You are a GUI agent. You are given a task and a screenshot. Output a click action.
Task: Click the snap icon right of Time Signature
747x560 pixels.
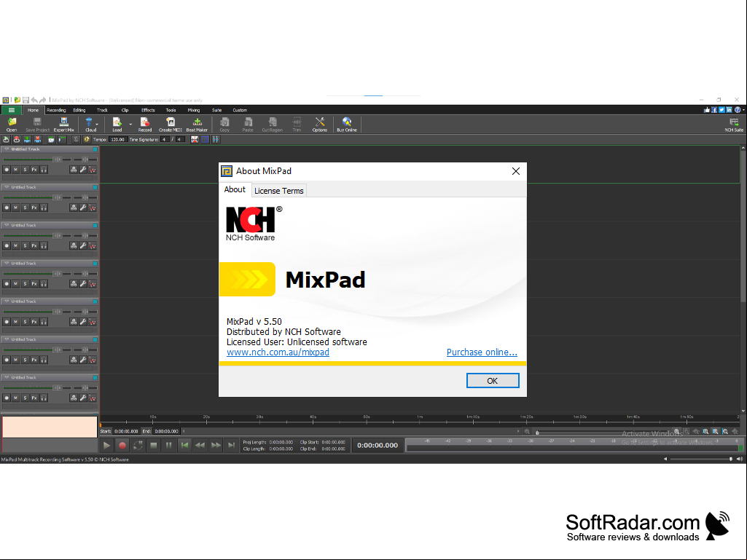point(195,140)
